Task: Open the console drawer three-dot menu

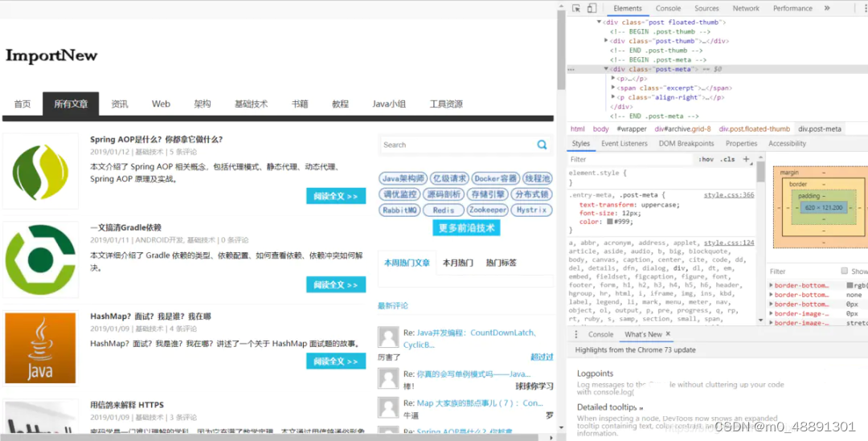Action: tap(575, 334)
